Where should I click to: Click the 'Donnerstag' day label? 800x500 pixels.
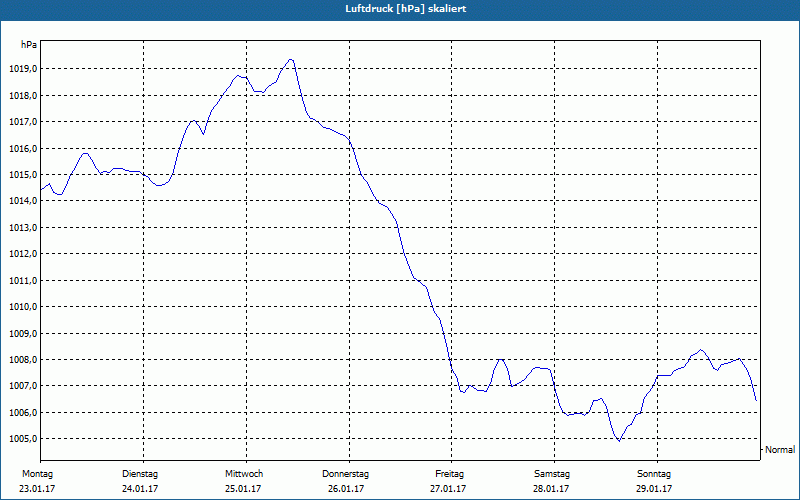[345, 474]
